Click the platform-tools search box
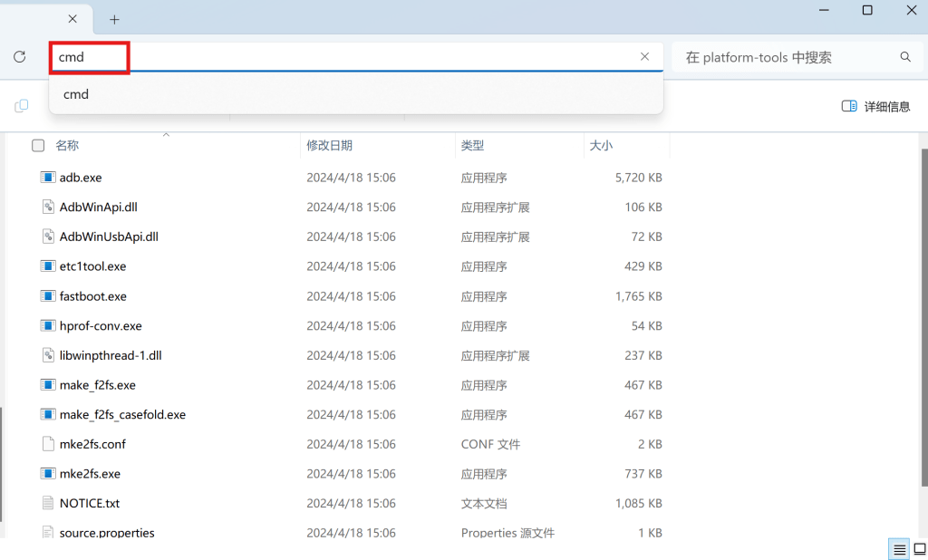 784,57
